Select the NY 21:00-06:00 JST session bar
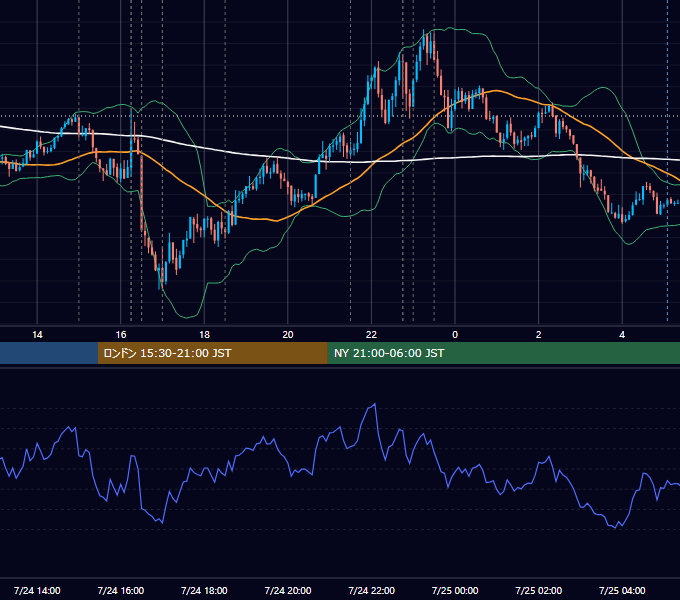680x600 pixels. click(x=503, y=353)
